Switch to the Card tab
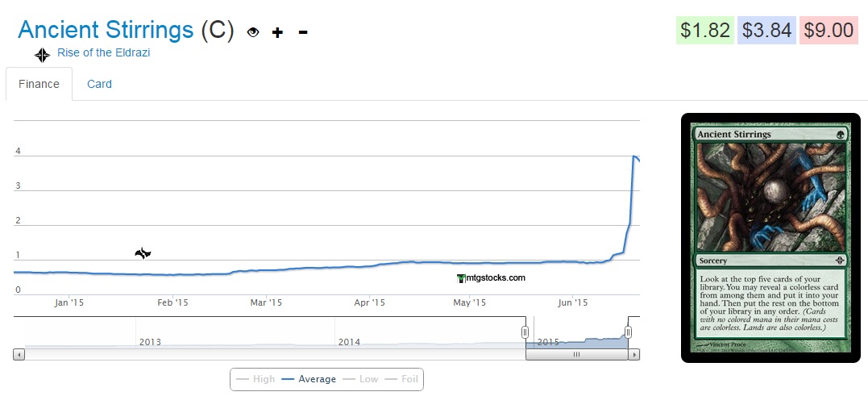 point(99,84)
